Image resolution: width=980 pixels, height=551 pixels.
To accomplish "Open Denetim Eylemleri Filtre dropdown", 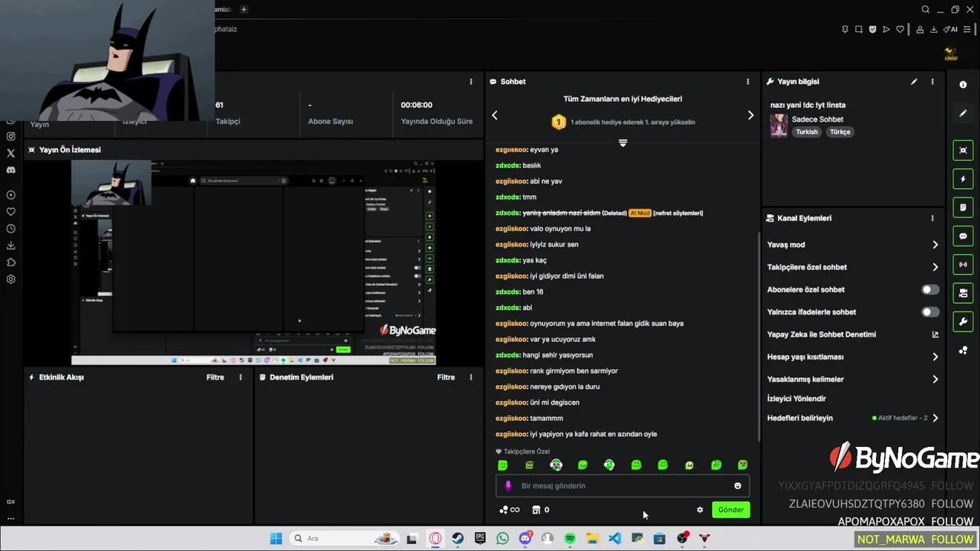I will tap(446, 377).
